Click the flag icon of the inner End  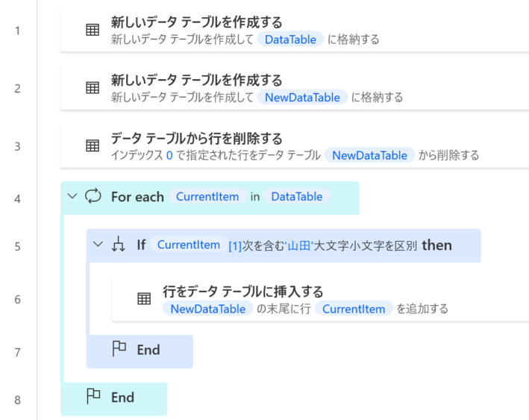pyautogui.click(x=119, y=349)
